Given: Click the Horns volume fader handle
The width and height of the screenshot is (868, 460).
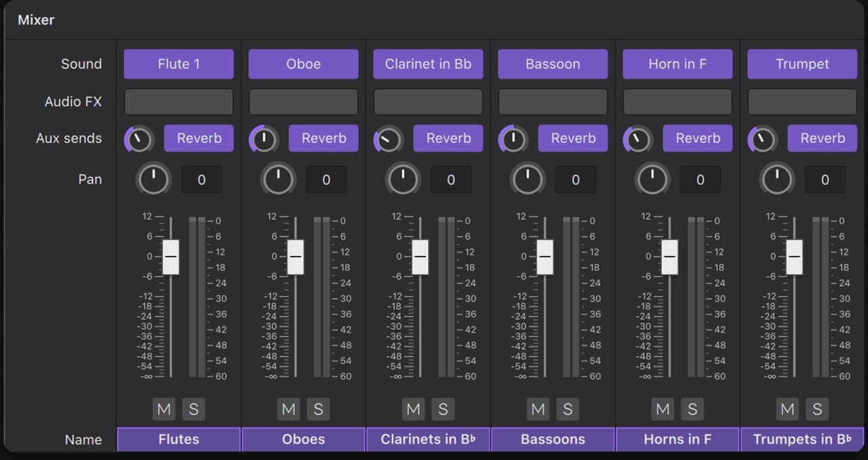Looking at the screenshot, I should [670, 257].
